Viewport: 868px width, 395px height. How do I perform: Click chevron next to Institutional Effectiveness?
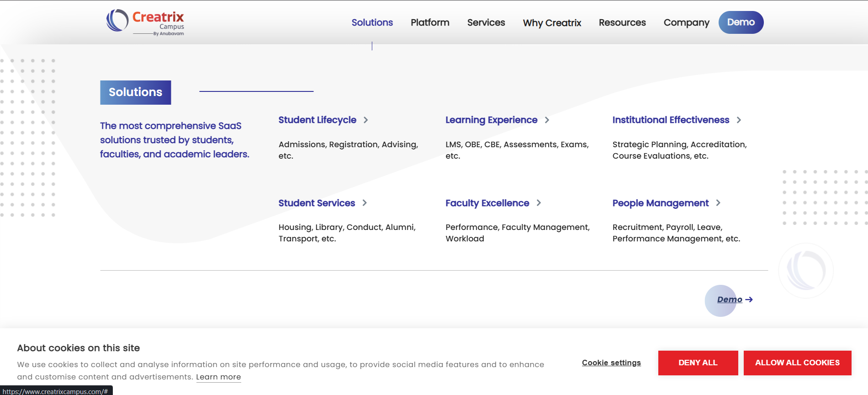click(x=739, y=120)
